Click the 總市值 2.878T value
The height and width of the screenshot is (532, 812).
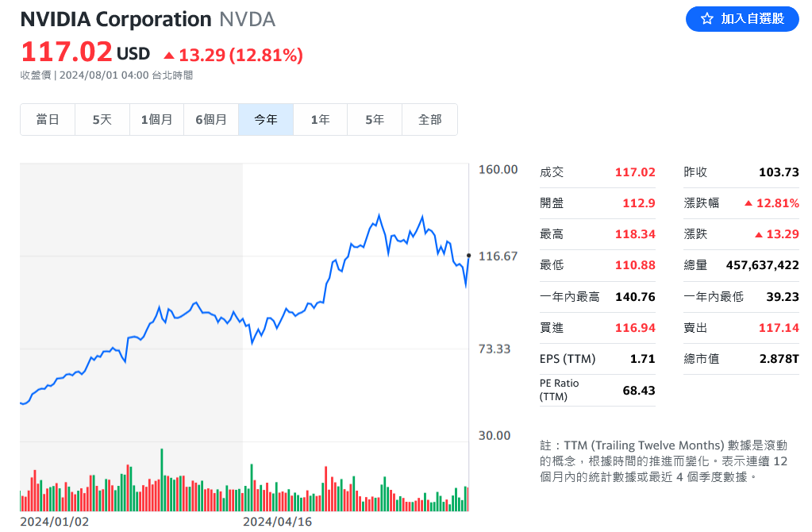pos(779,359)
